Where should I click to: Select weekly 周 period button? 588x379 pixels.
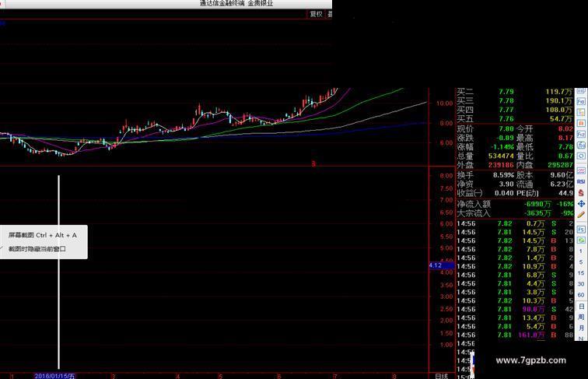click(x=581, y=317)
